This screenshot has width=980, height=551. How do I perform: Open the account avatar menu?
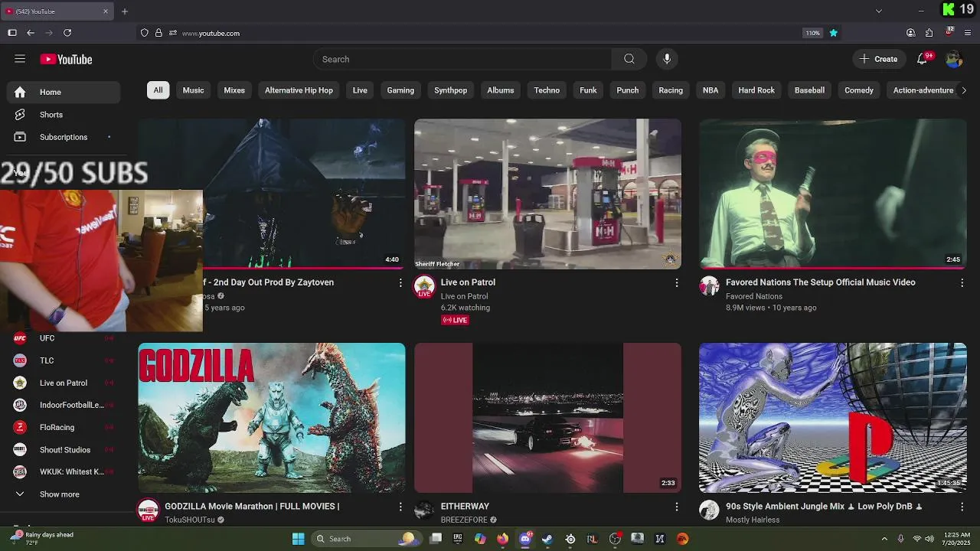coord(953,59)
